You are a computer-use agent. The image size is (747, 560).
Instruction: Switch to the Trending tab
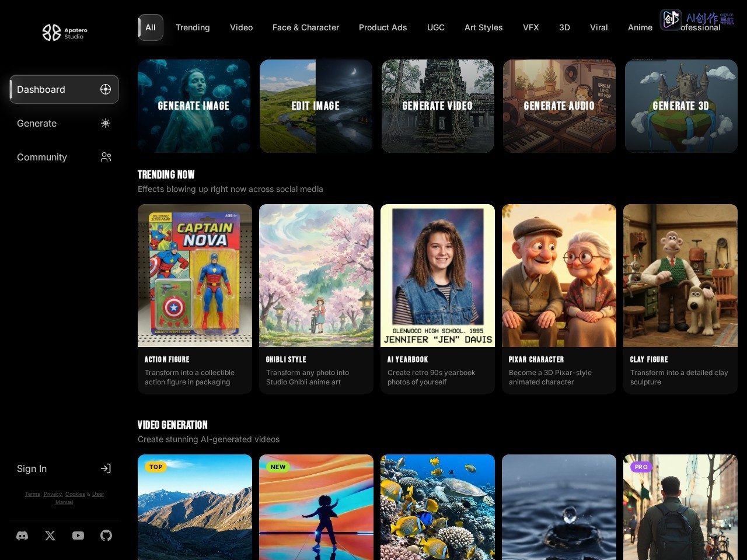[193, 27]
